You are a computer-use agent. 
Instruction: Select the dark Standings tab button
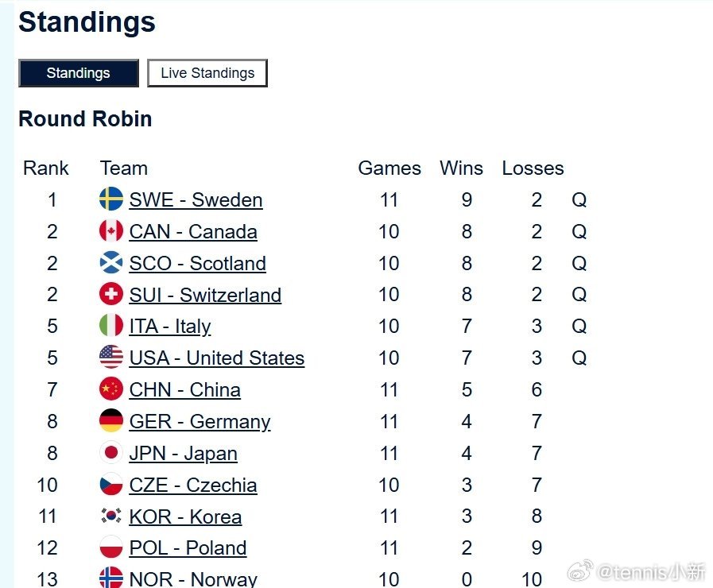[78, 72]
